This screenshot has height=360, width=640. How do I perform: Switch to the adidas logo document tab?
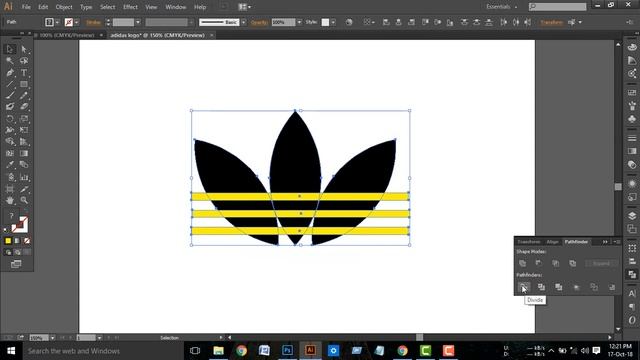click(x=158, y=35)
